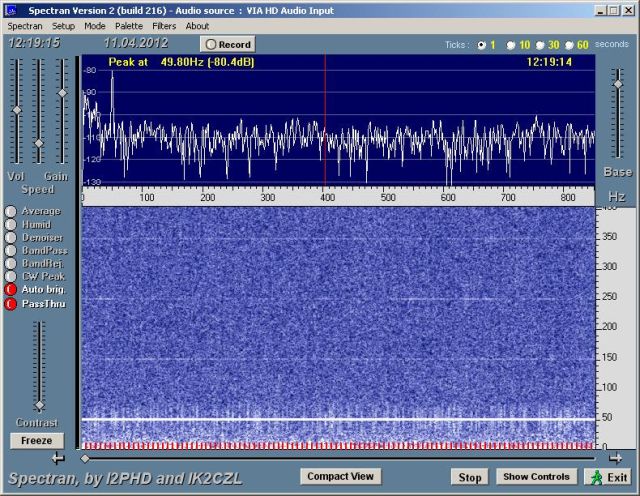Image resolution: width=640 pixels, height=496 pixels.
Task: Click the Contrast slider handle
Action: click(x=40, y=405)
